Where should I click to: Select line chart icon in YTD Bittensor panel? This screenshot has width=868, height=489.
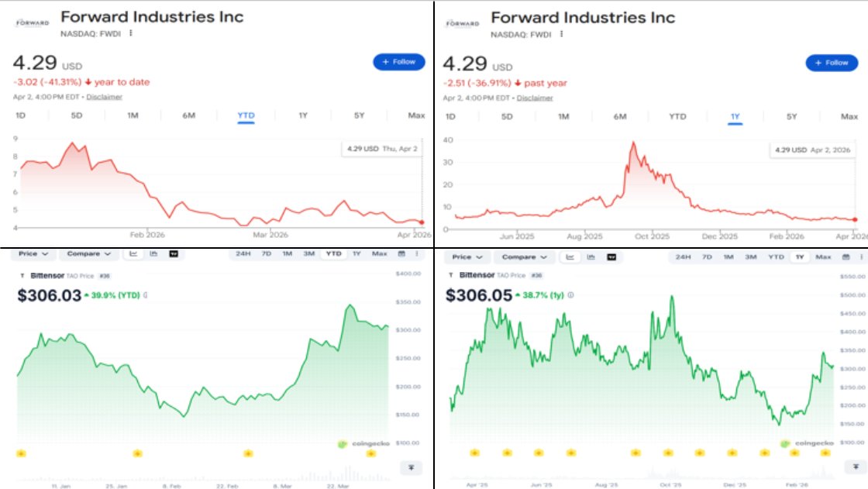[134, 253]
